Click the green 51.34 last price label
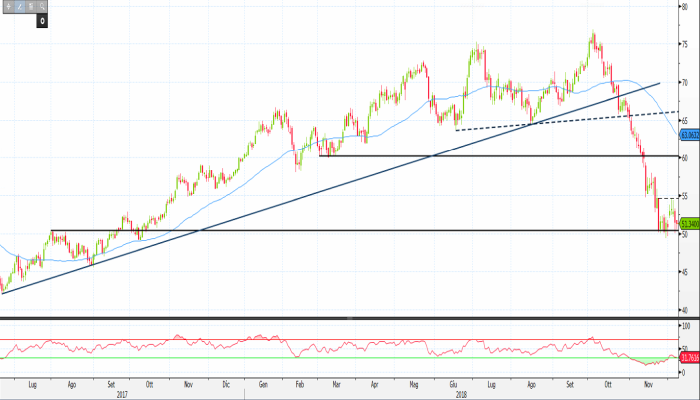 click(x=688, y=224)
